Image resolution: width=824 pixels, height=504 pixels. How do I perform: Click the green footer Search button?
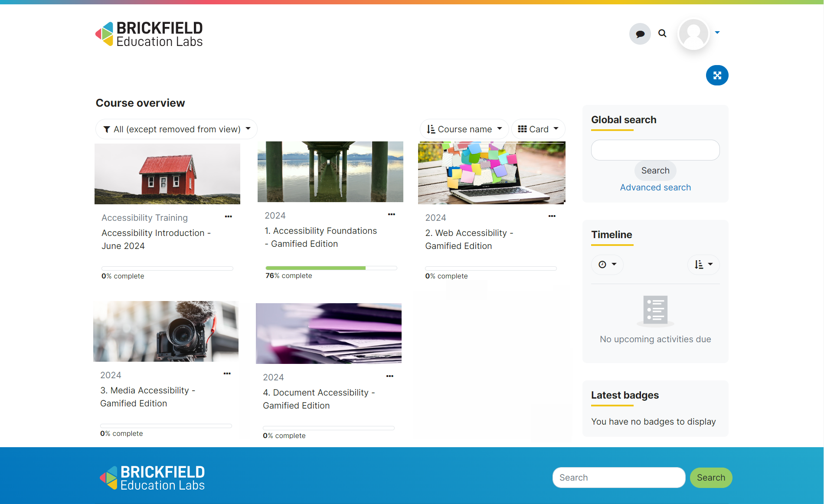pyautogui.click(x=711, y=478)
